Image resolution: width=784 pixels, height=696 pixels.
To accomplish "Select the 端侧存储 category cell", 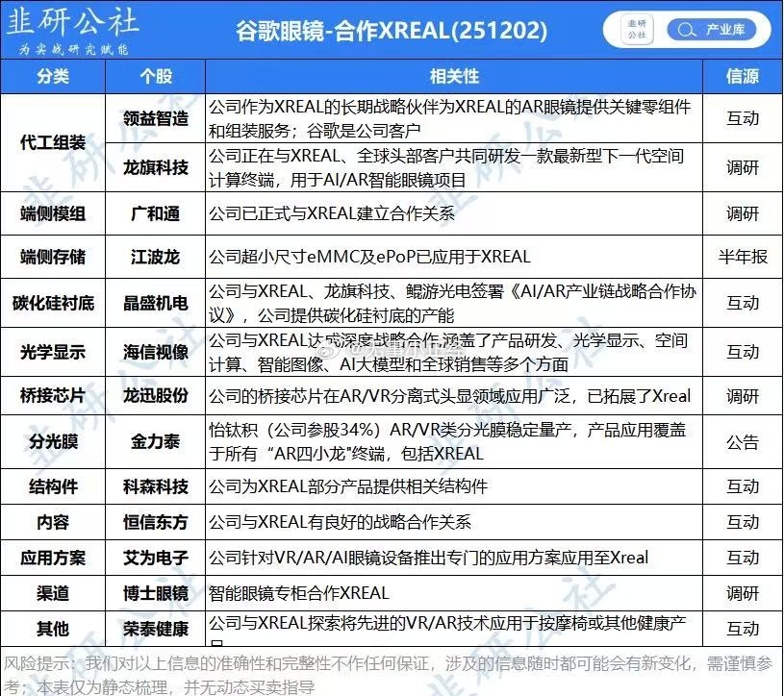I will pos(53,257).
